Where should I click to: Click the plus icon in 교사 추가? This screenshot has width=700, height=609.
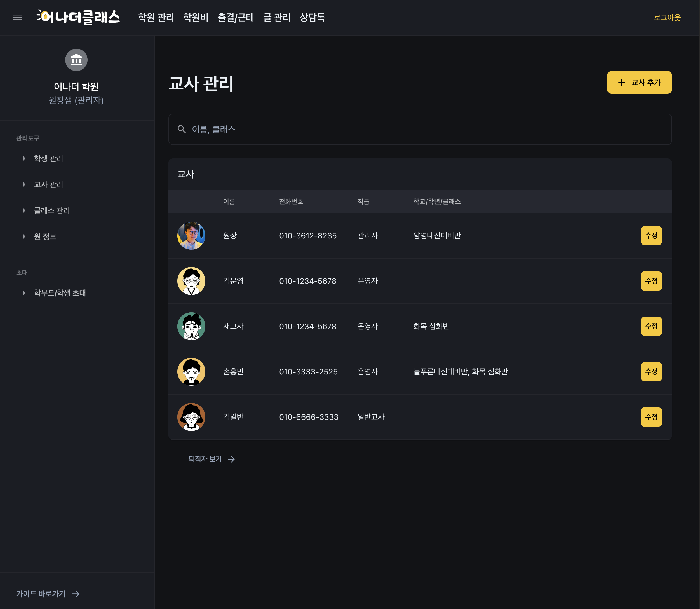click(x=622, y=83)
